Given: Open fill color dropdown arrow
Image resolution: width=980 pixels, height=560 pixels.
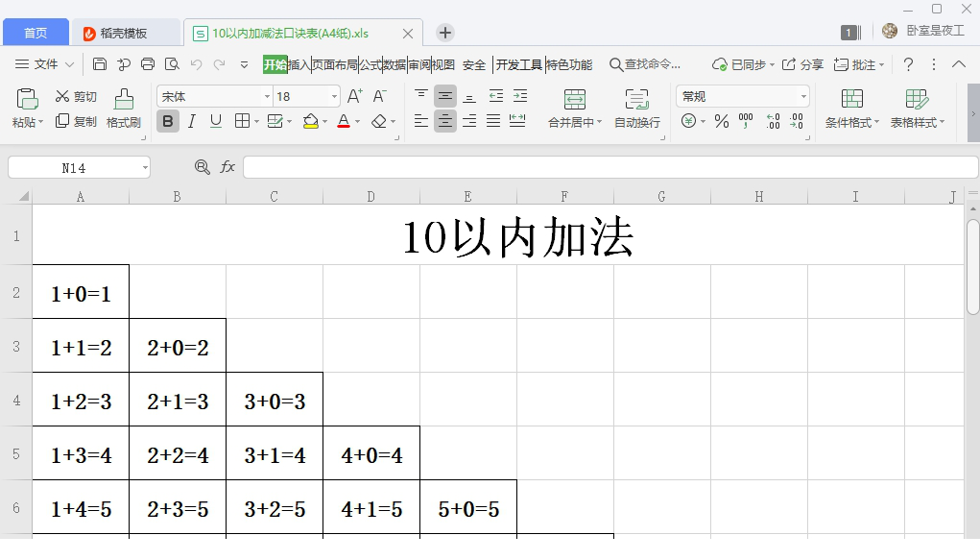Looking at the screenshot, I should (x=325, y=121).
